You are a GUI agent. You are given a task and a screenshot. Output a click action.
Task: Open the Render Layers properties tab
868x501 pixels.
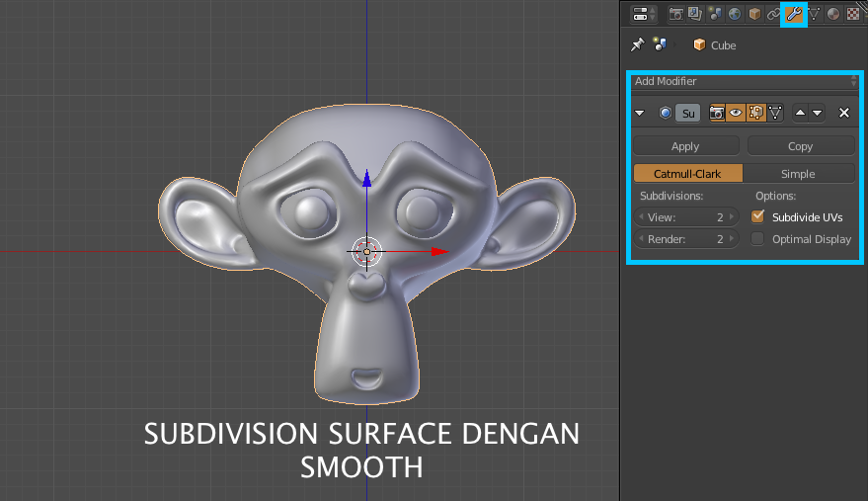[695, 14]
